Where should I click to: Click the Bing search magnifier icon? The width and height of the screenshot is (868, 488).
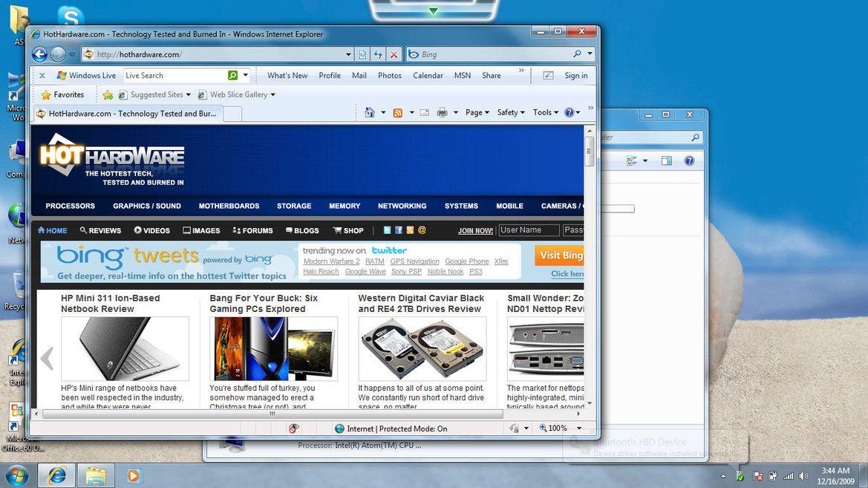point(577,53)
